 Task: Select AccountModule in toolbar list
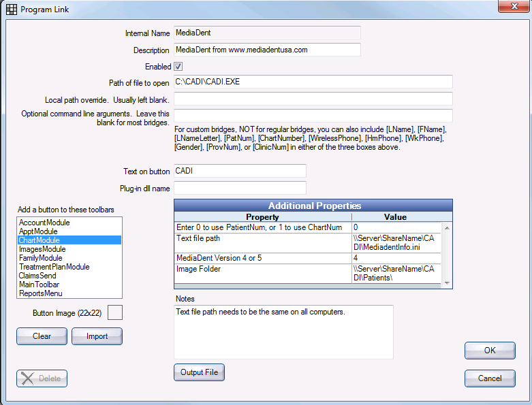69,223
